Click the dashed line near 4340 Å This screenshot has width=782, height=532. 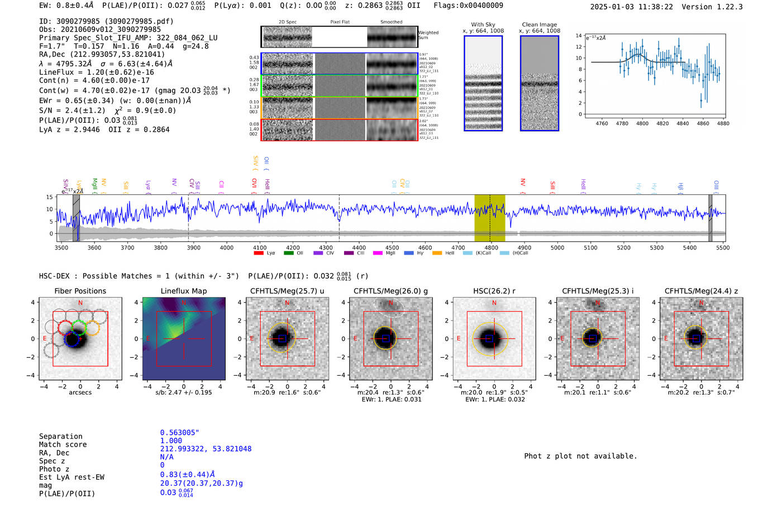pos(339,218)
